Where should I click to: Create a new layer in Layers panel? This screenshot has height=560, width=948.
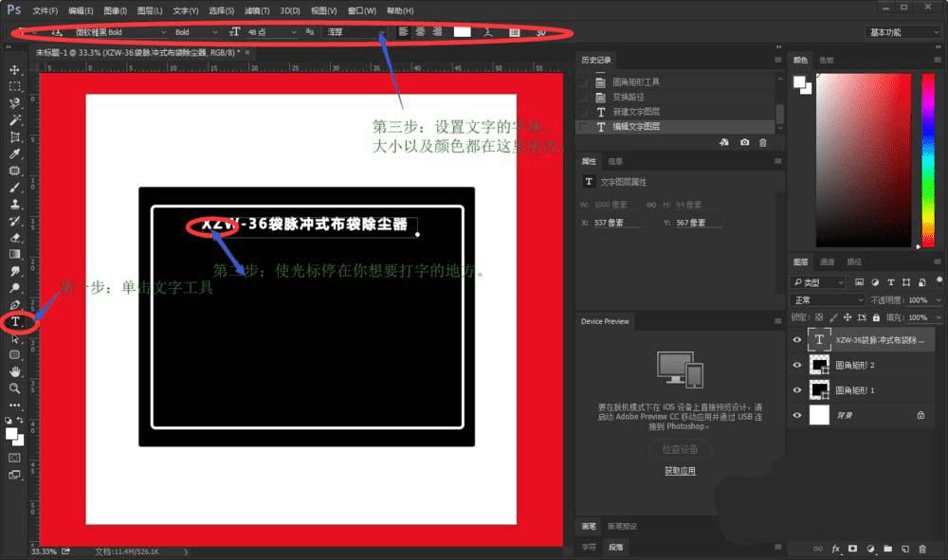point(905,549)
